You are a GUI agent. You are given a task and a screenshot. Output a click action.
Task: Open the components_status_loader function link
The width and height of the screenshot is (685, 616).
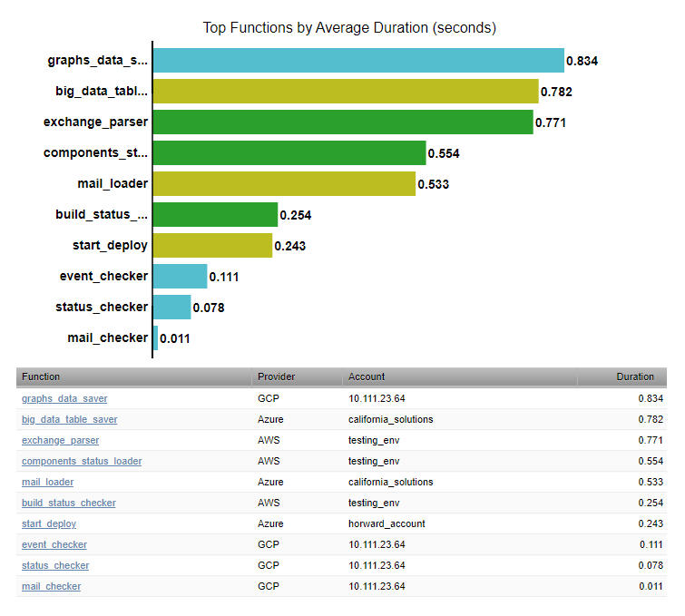[x=82, y=462]
